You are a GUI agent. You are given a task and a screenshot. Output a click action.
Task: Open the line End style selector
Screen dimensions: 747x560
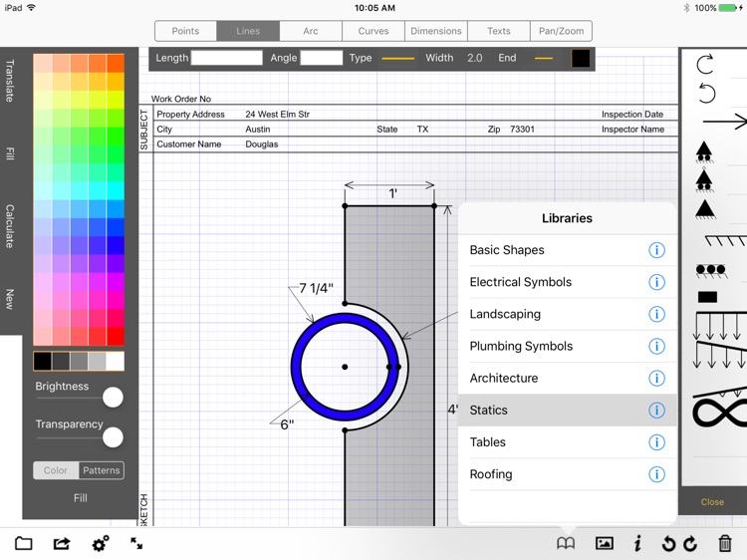543,59
